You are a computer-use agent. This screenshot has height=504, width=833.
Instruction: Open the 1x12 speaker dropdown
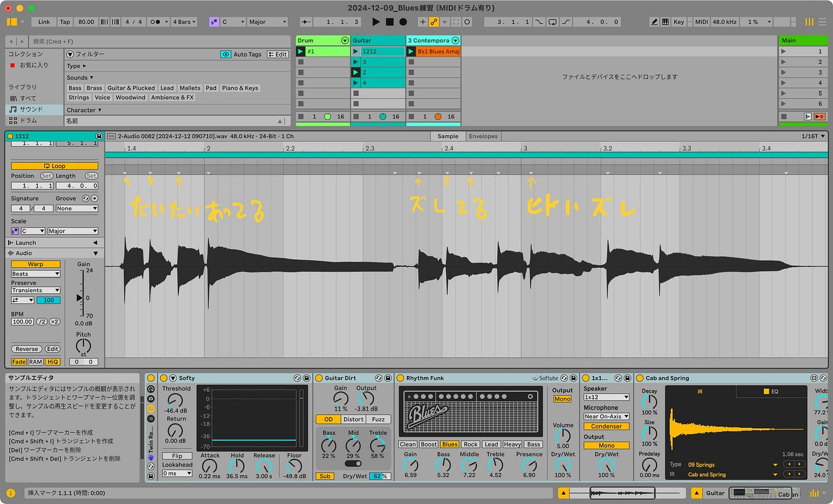[x=606, y=397]
